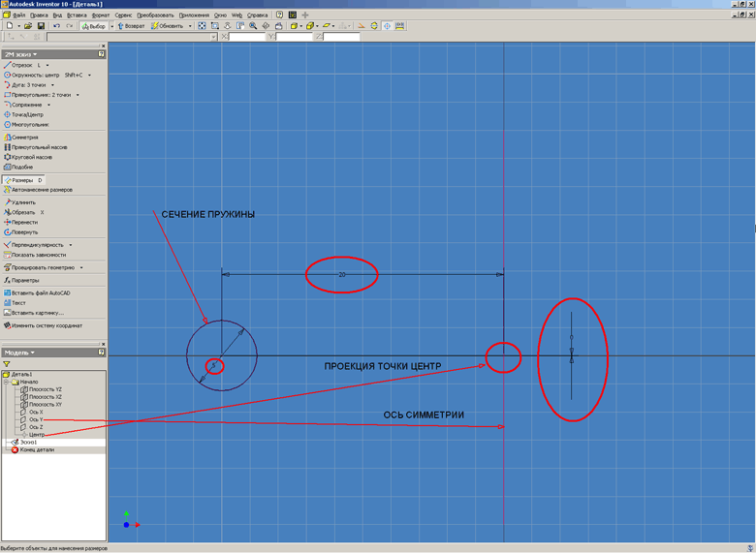Screen dimensions: 756x553
Task: Select Центр point in the model tree
Action: [x=33, y=435]
